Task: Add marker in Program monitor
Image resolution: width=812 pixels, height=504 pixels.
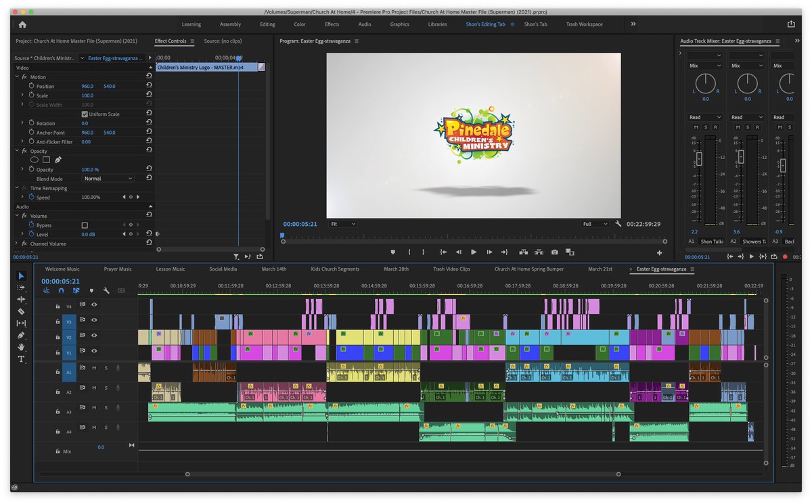Action: 392,252
